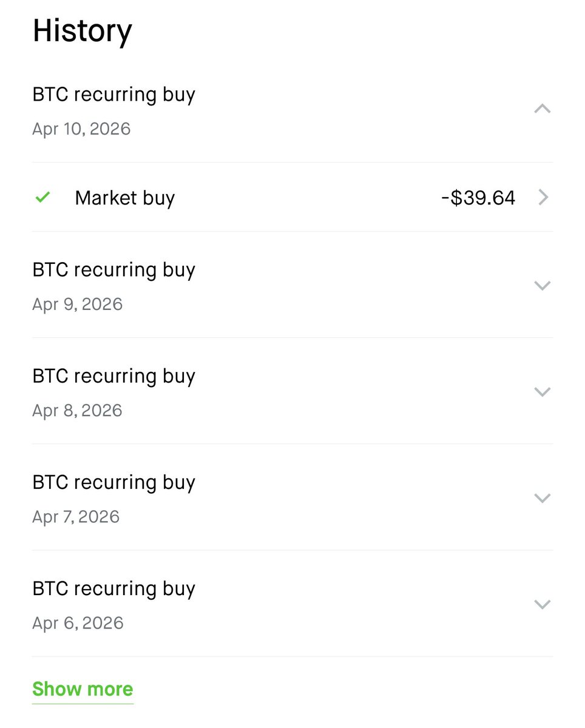Viewport: 585px width, 728px height.
Task: Click the green checkmark beside Market buy
Action: pos(42,197)
